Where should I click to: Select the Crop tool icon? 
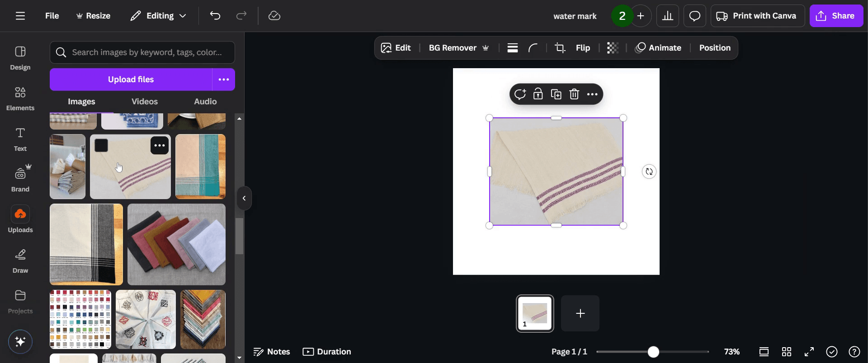(x=560, y=48)
